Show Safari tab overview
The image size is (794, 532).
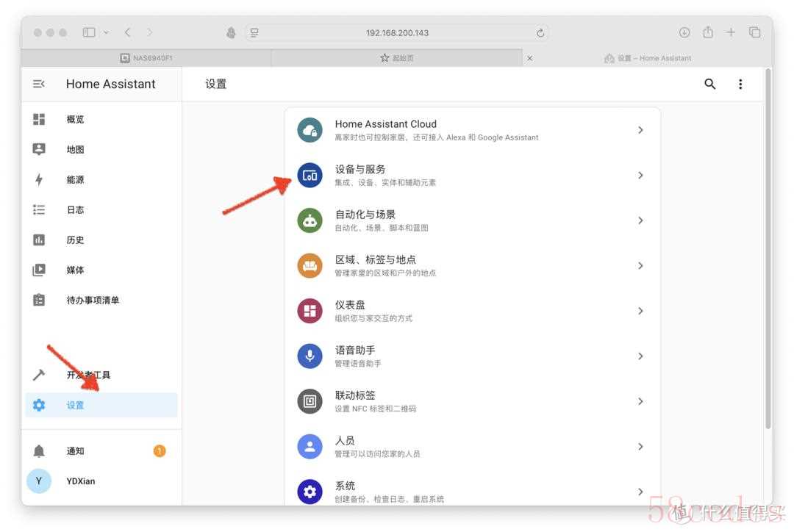pyautogui.click(x=754, y=32)
